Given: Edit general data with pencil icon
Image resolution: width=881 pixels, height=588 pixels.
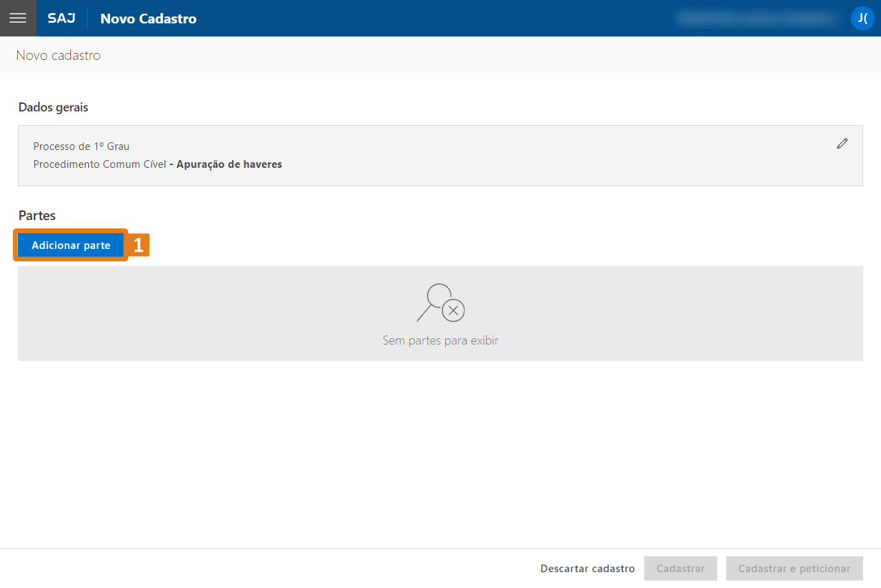Looking at the screenshot, I should [x=842, y=144].
